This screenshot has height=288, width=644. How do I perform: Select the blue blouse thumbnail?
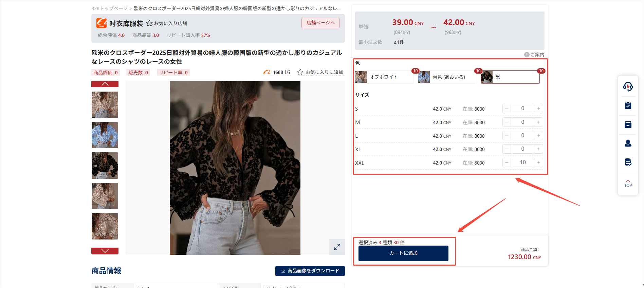click(x=105, y=135)
